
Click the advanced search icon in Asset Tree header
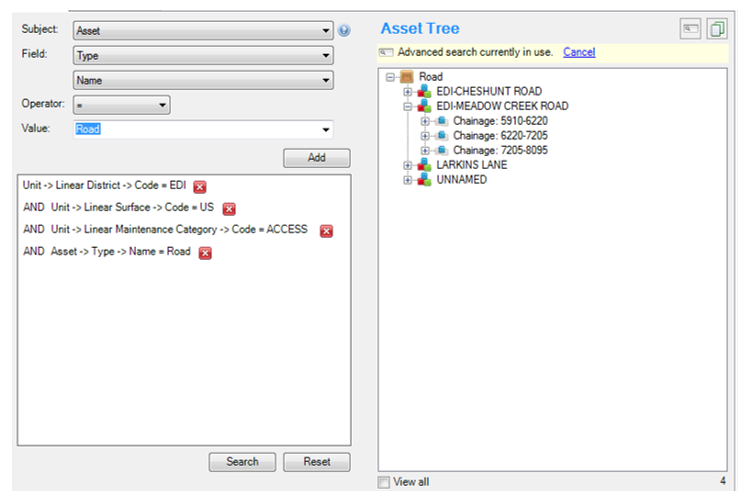690,29
